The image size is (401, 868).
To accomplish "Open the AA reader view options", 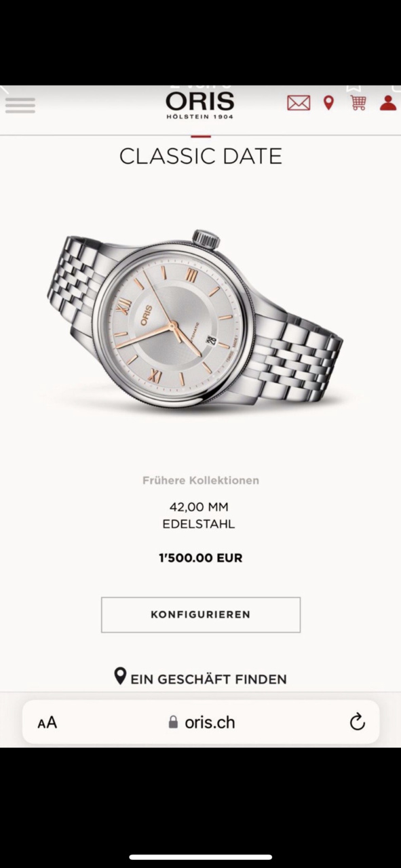I will coord(47,723).
